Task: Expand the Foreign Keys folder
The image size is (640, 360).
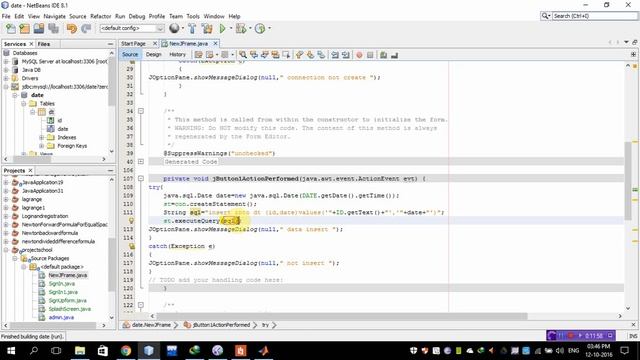Action: [41, 146]
